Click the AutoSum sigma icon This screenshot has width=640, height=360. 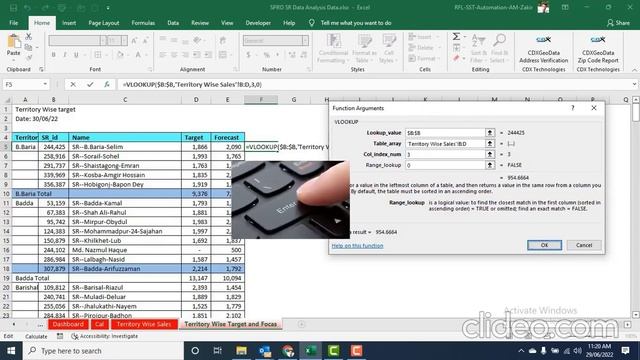tap(456, 37)
